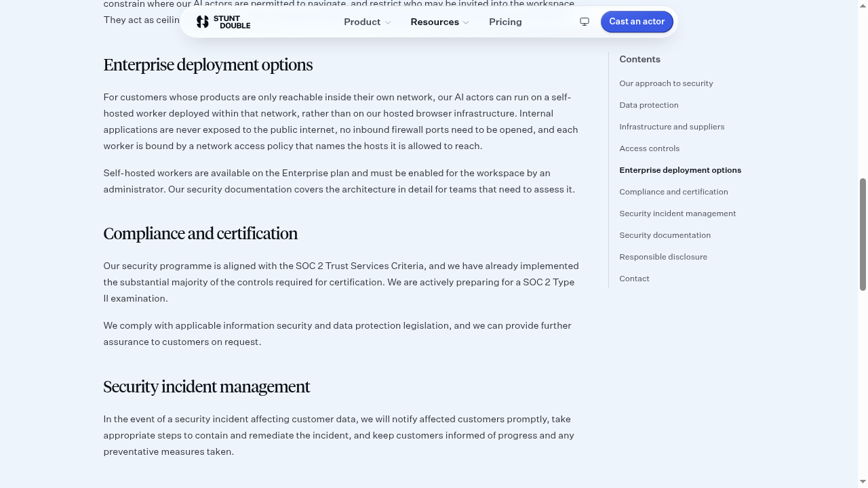The height and width of the screenshot is (488, 868).
Task: Open Infrastructure and suppliers contents link
Action: point(672,127)
